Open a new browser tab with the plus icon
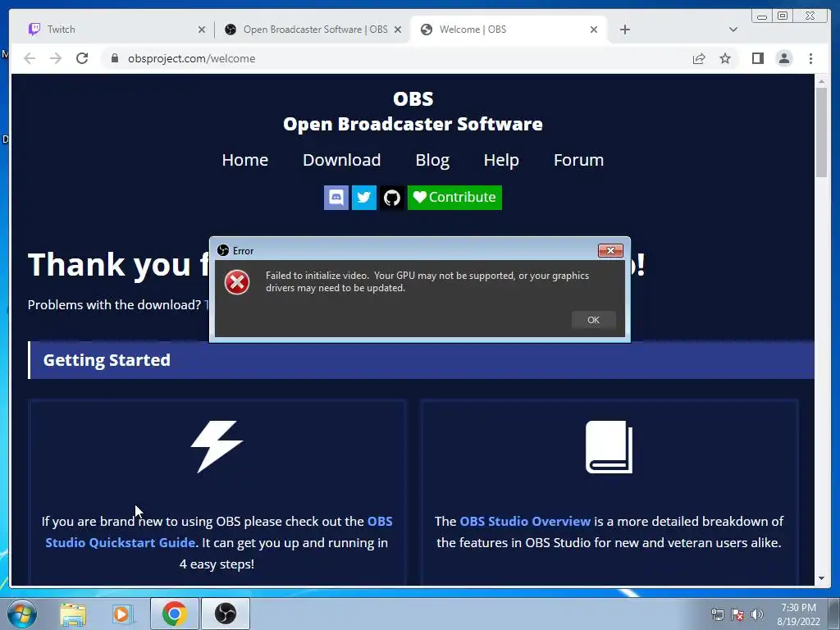840x630 pixels. click(624, 30)
